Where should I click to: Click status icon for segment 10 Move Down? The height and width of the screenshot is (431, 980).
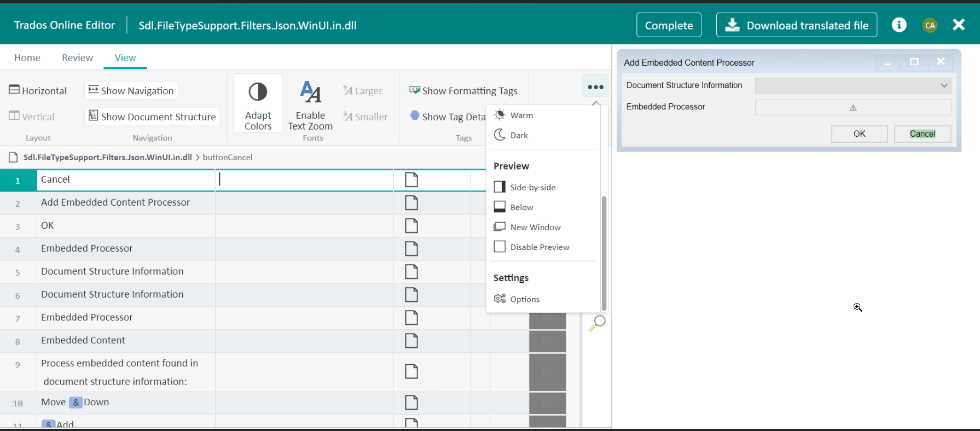[411, 403]
